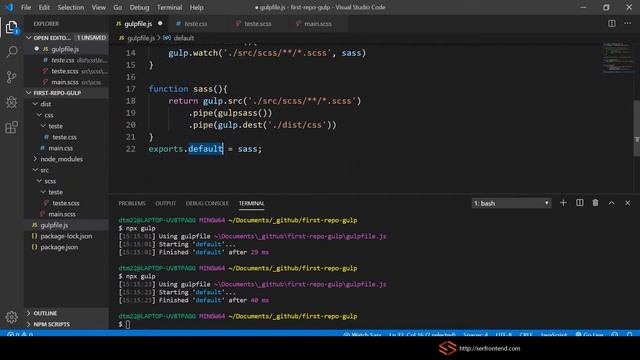
Task: Click Go Live in the status bar
Action: pyautogui.click(x=589, y=335)
